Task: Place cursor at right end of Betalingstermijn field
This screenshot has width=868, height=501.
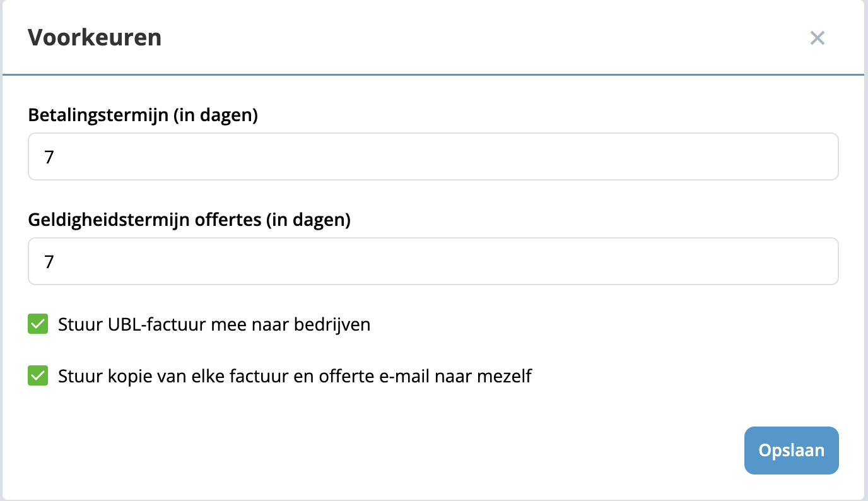Action: click(x=820, y=156)
